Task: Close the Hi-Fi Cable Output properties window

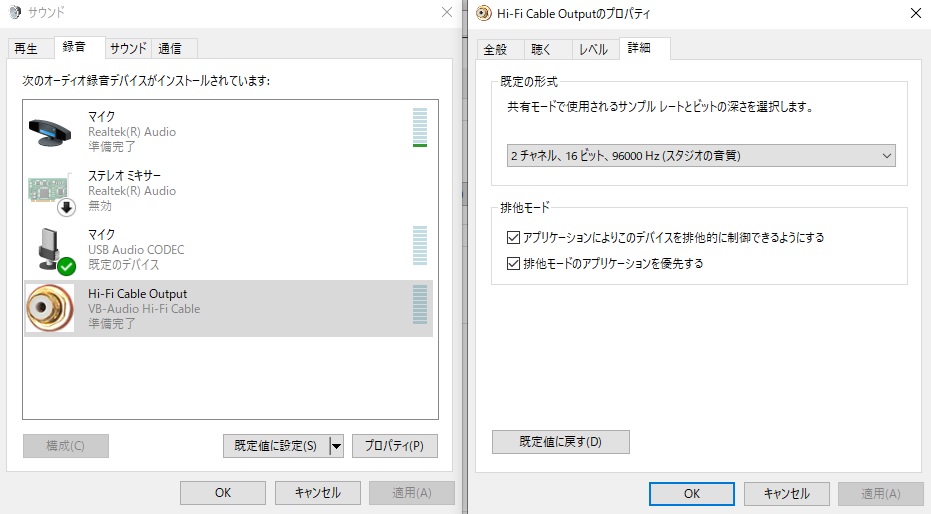Action: [x=916, y=13]
